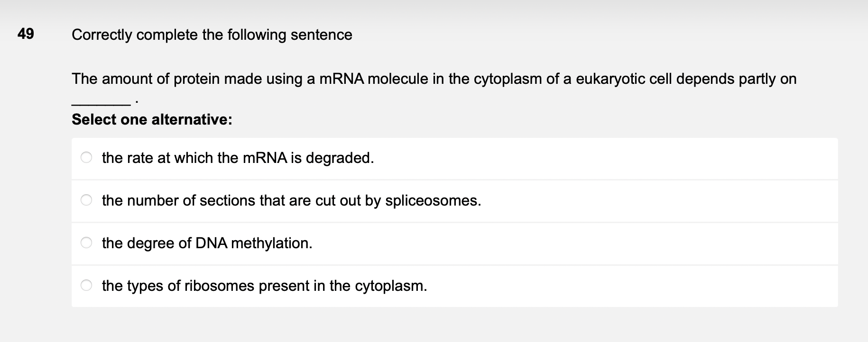Click the word 'cytoplasm' in the fourth option
868x342 pixels.
click(390, 286)
